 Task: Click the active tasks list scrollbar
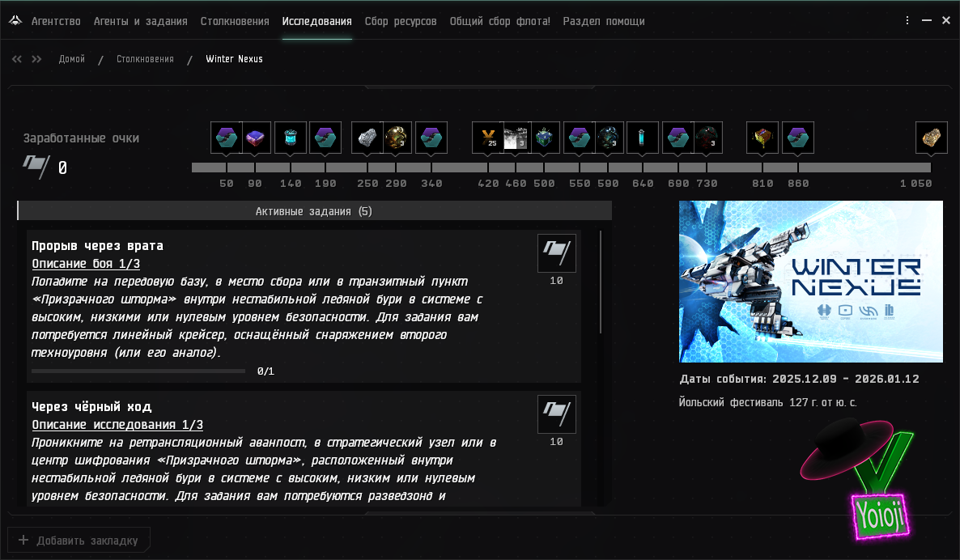[601, 282]
